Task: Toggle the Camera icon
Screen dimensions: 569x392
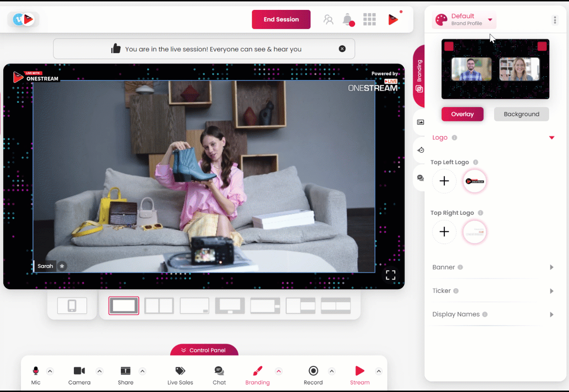Action: pos(79,371)
